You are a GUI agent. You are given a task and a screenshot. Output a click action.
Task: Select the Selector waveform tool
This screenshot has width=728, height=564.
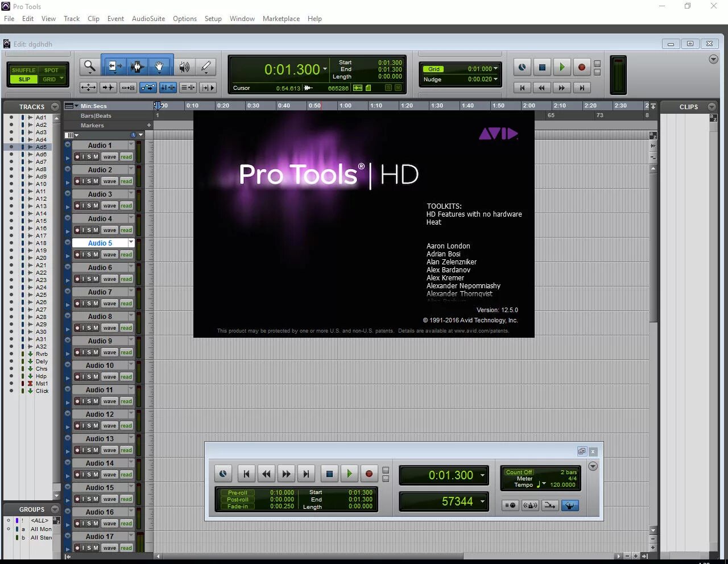tap(136, 67)
